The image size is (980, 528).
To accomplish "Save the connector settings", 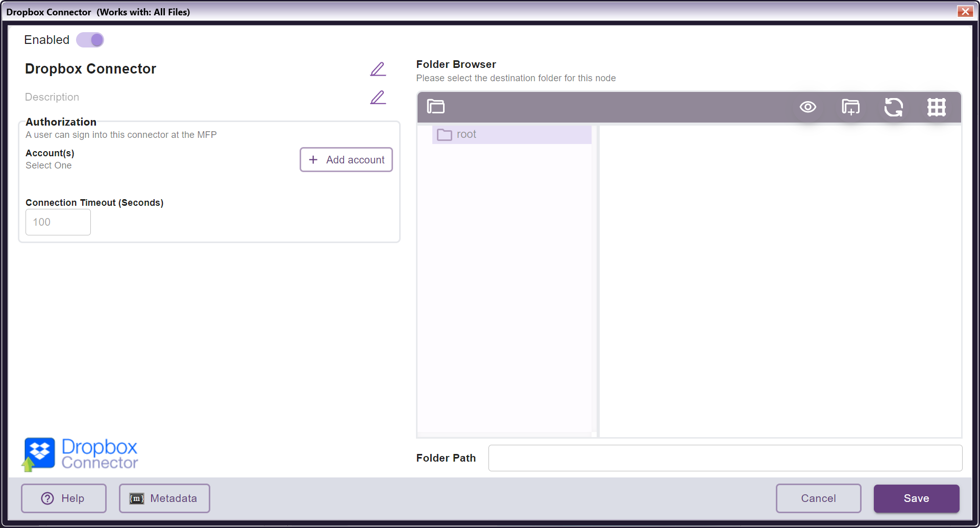I will pos(917,498).
